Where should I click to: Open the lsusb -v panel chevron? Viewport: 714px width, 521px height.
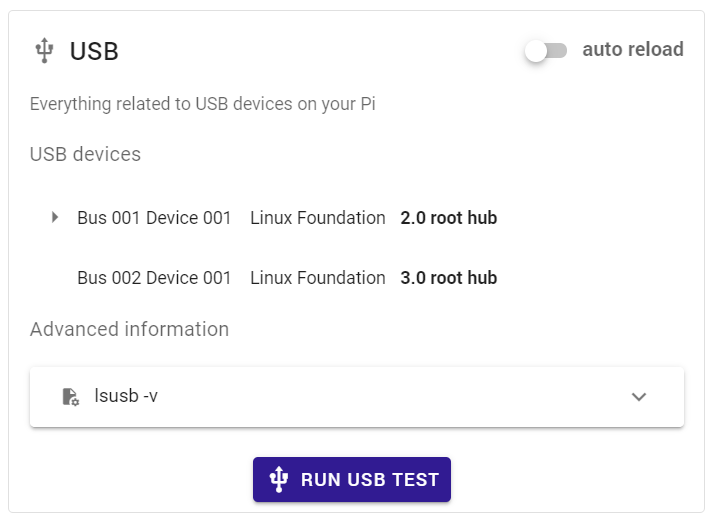(x=639, y=397)
